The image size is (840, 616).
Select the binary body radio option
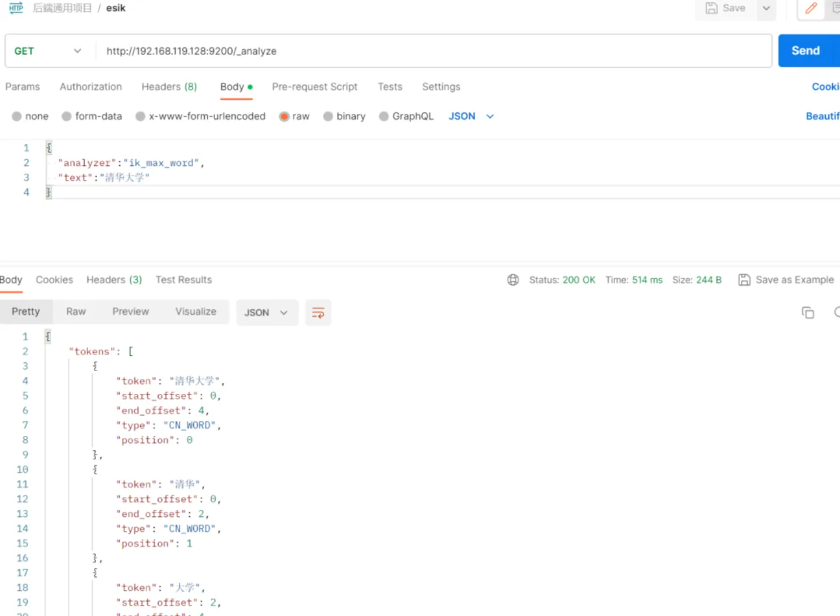coord(328,117)
